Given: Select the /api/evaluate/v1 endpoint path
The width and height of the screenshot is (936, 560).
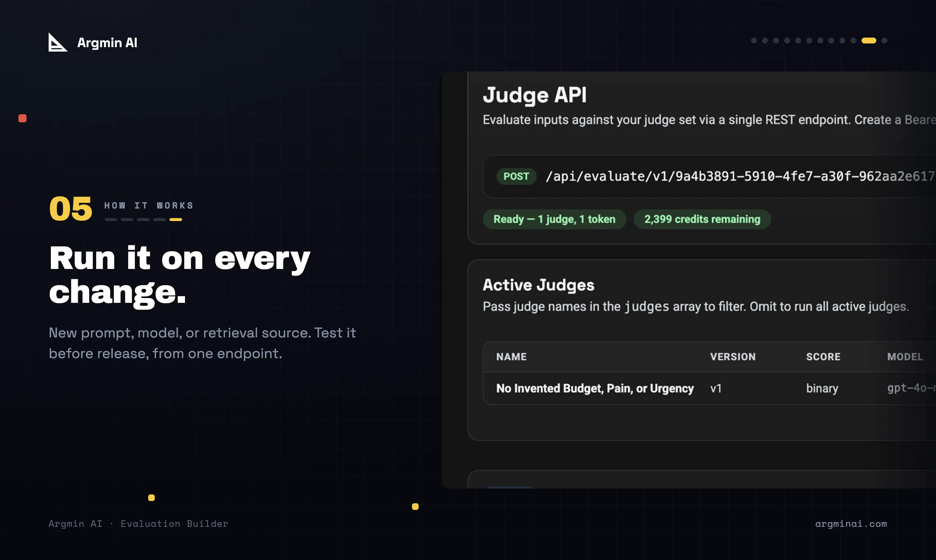Looking at the screenshot, I should pyautogui.click(x=740, y=176).
